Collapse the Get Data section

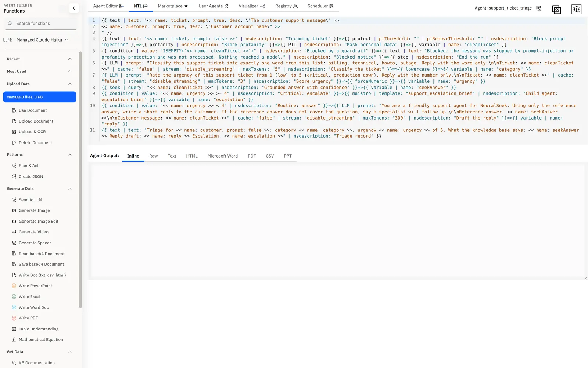pos(70,352)
